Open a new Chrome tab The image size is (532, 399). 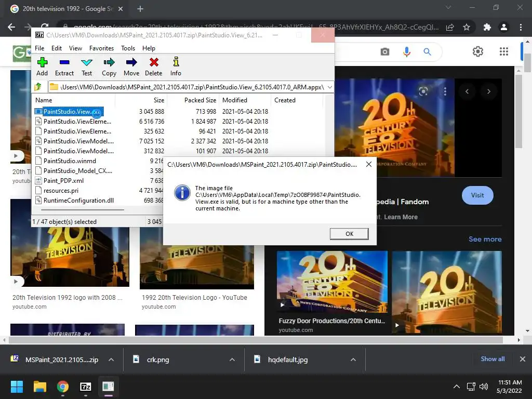(x=140, y=9)
